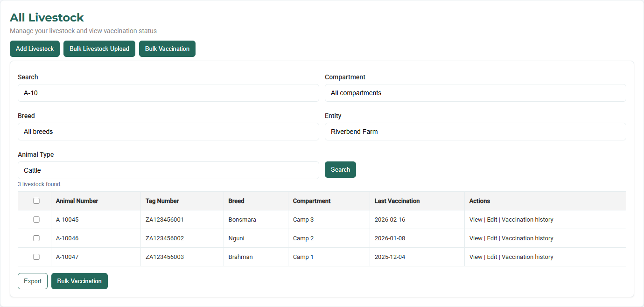
Task: Select the checkbox for animal A-10046
Action: coord(36,238)
